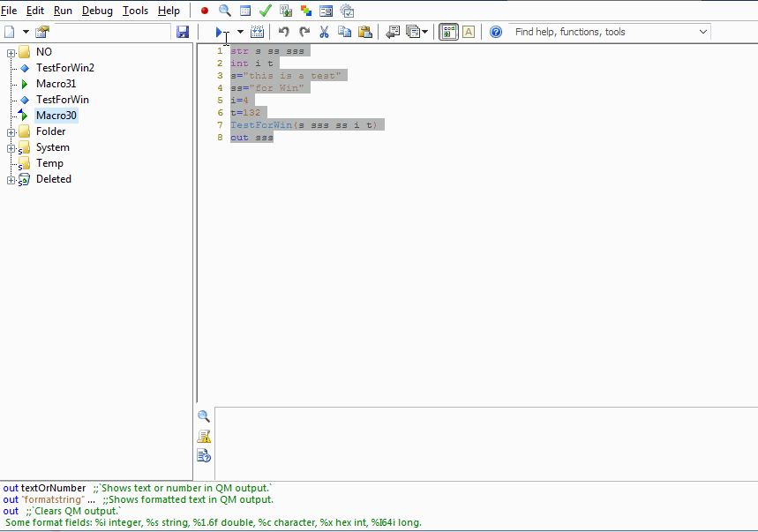
Task: Click the toolbar field left of Save icon
Action: click(x=111, y=32)
